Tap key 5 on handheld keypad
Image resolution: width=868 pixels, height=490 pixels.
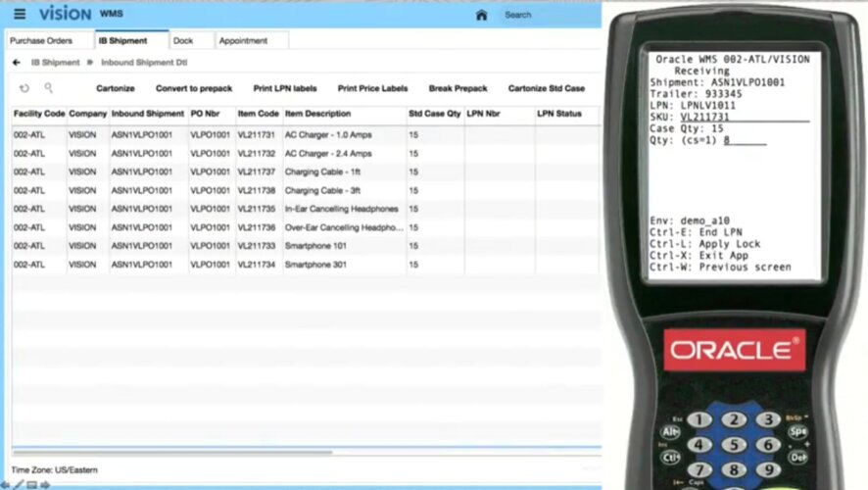point(734,445)
